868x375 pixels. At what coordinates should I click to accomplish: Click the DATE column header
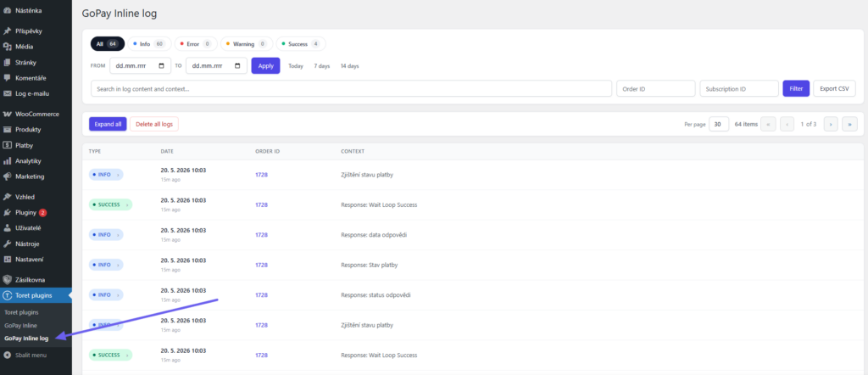[167, 151]
